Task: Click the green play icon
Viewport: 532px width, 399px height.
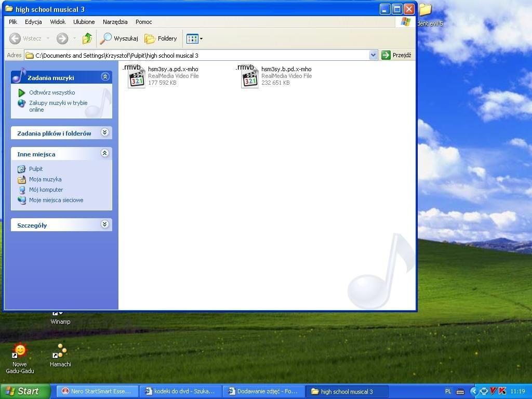Action: tap(22, 92)
